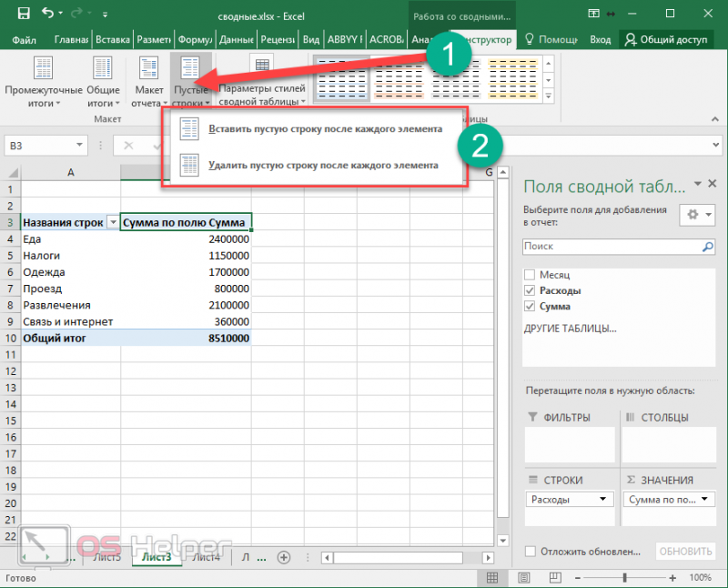Screen dimensions: 728x588
Task: Choose Удалить пустую строку после каждого элемента
Action: (316, 165)
